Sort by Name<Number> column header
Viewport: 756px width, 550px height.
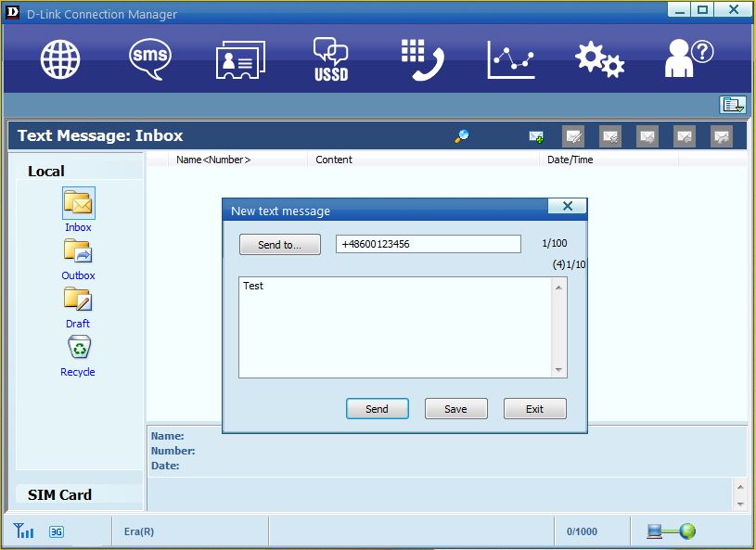pos(237,160)
